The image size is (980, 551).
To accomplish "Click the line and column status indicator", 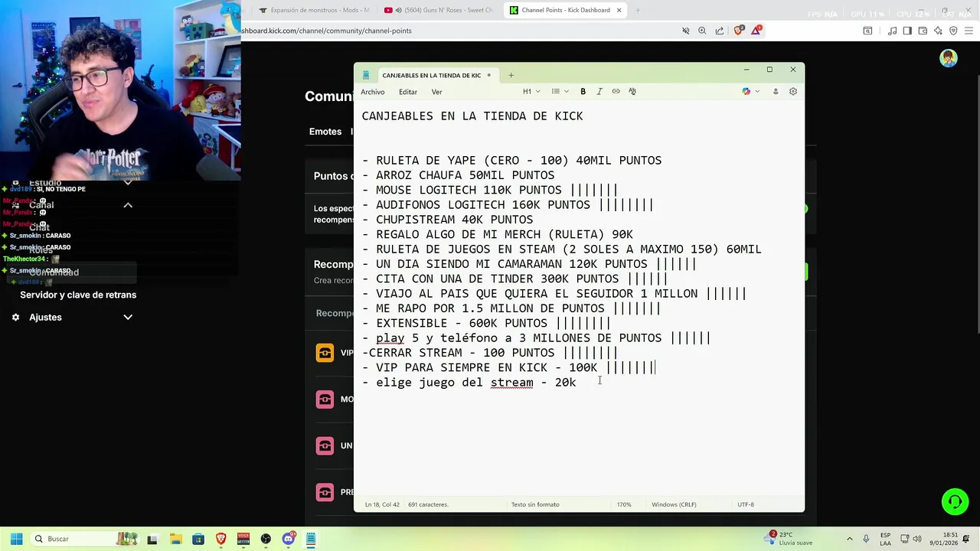I will [x=382, y=504].
